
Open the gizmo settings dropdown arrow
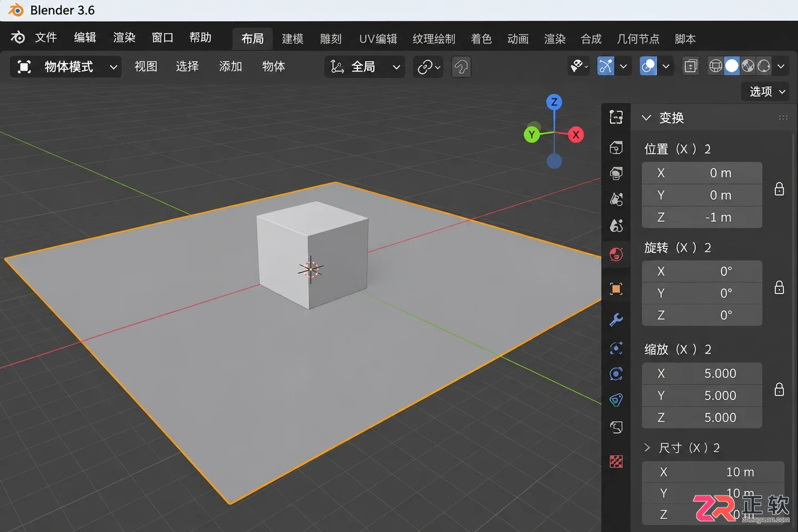623,66
